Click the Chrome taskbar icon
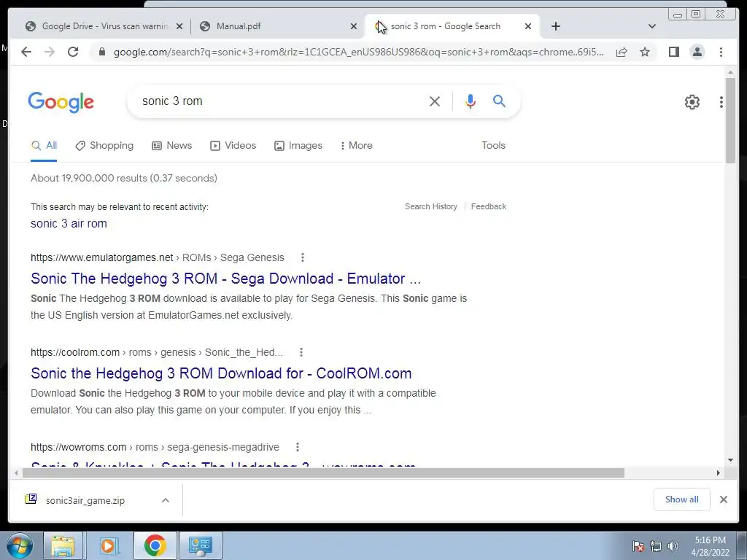747x560 pixels. [x=155, y=545]
